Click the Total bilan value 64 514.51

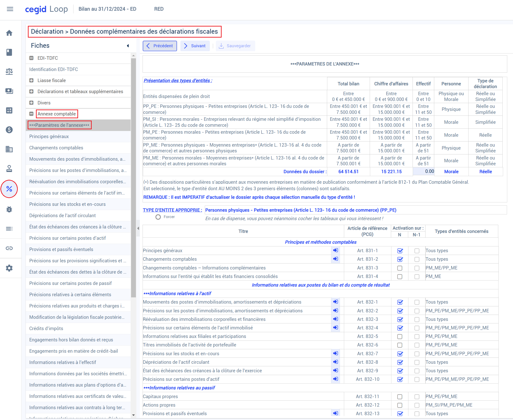point(348,172)
